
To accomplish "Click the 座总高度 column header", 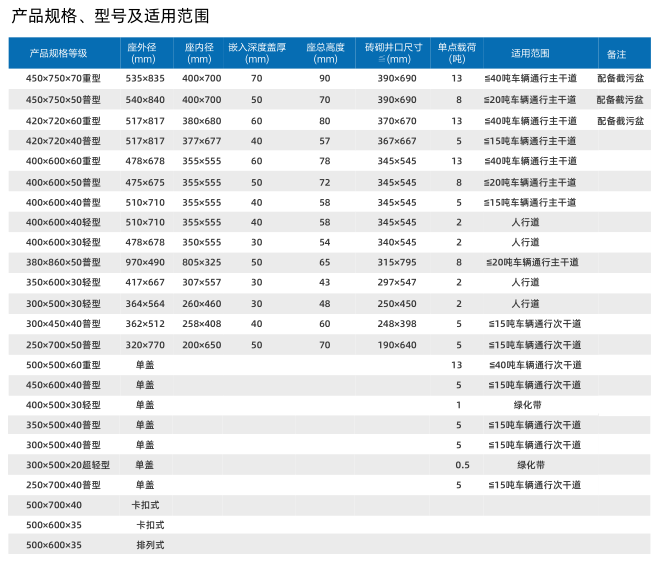I will point(325,53).
